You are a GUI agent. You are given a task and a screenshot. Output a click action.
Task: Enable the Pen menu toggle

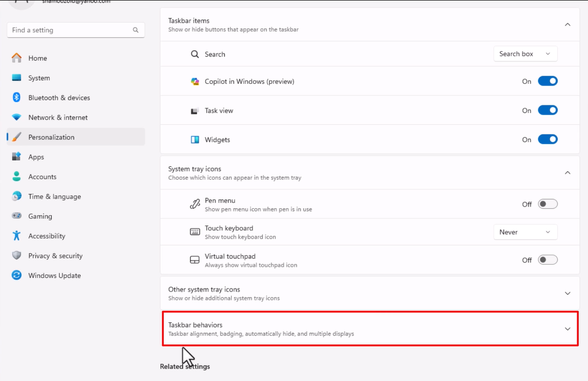pyautogui.click(x=548, y=204)
